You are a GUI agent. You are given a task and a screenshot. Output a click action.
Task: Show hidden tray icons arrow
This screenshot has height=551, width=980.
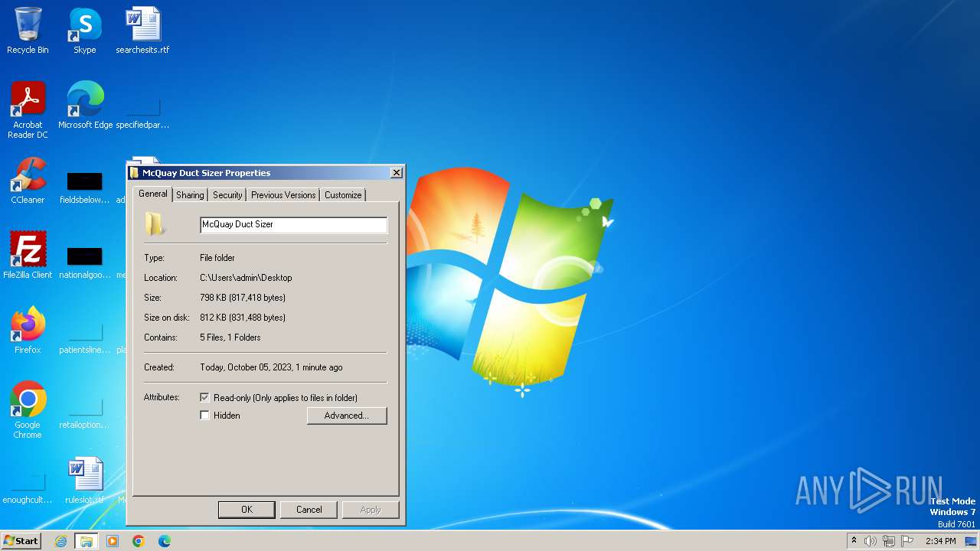854,540
